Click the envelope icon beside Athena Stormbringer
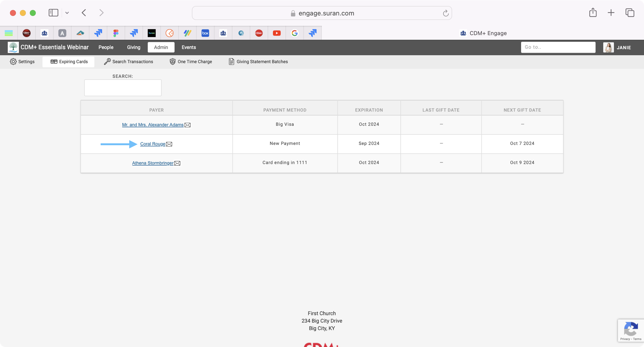The image size is (644, 347). coord(177,163)
